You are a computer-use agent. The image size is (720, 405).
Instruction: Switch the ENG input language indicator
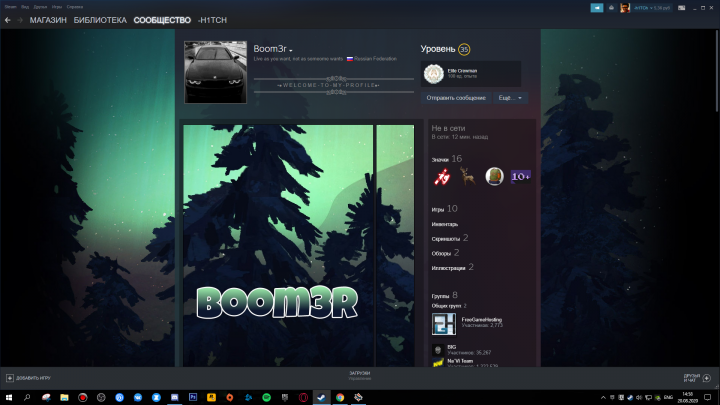point(669,398)
